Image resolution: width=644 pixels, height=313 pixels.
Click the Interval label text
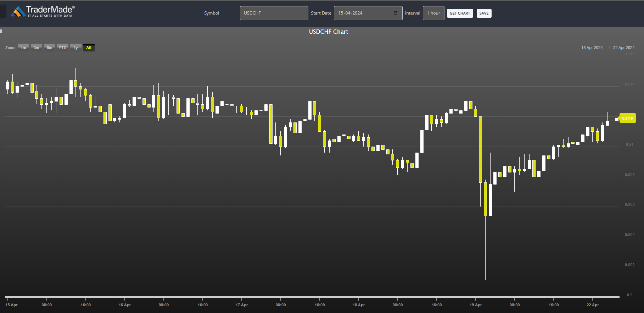413,13
